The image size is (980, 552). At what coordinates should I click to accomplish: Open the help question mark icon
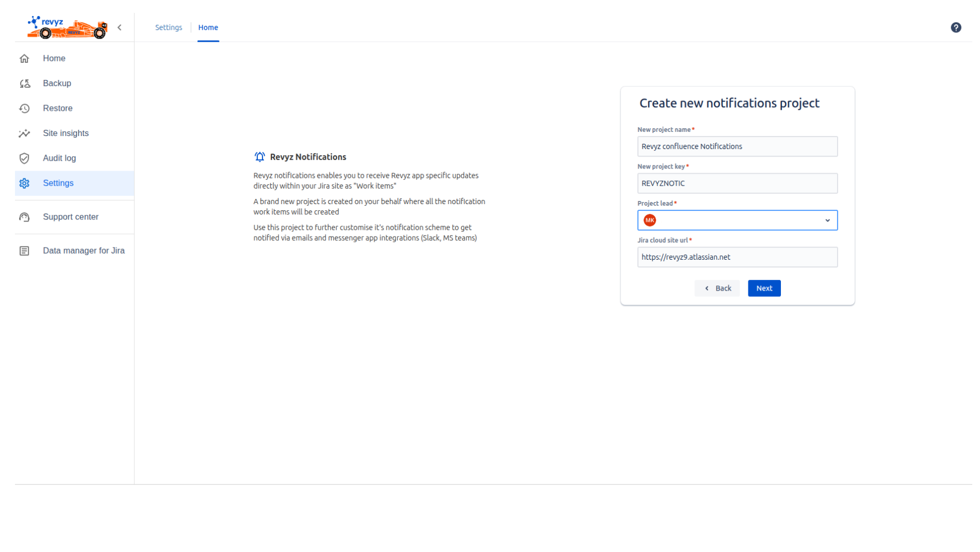point(956,28)
